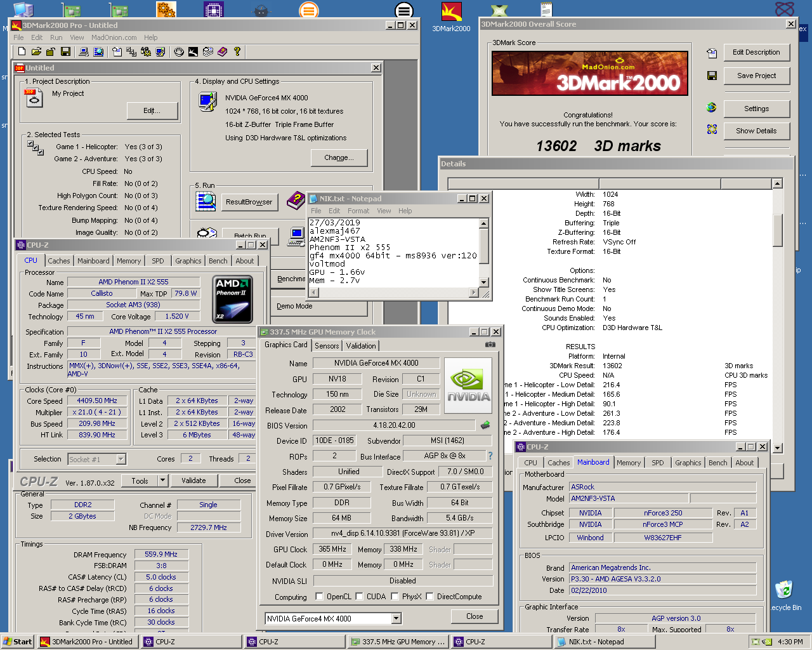Click the monitor icon in Display and CPU Settings
The image size is (812, 650).
tap(207, 102)
